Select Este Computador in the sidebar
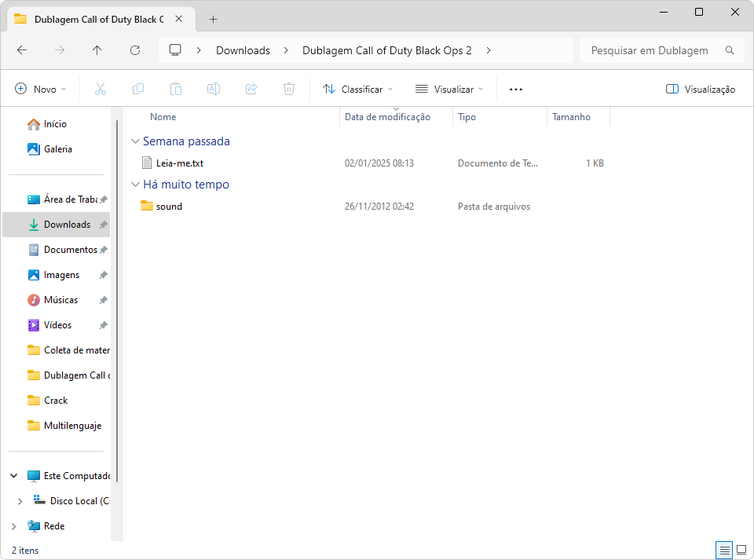 (69, 476)
